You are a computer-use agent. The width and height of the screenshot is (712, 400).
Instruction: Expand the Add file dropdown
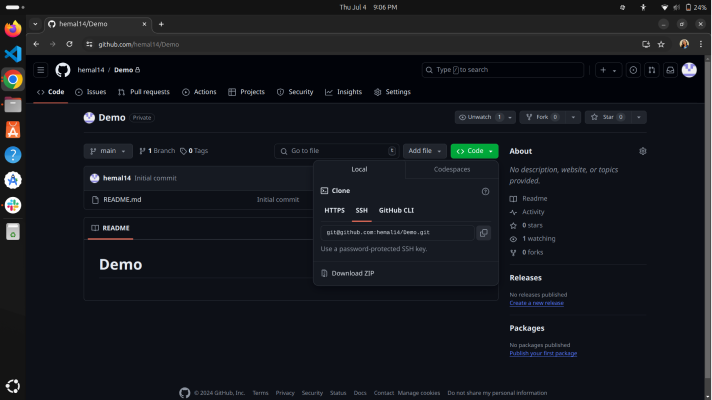425,151
